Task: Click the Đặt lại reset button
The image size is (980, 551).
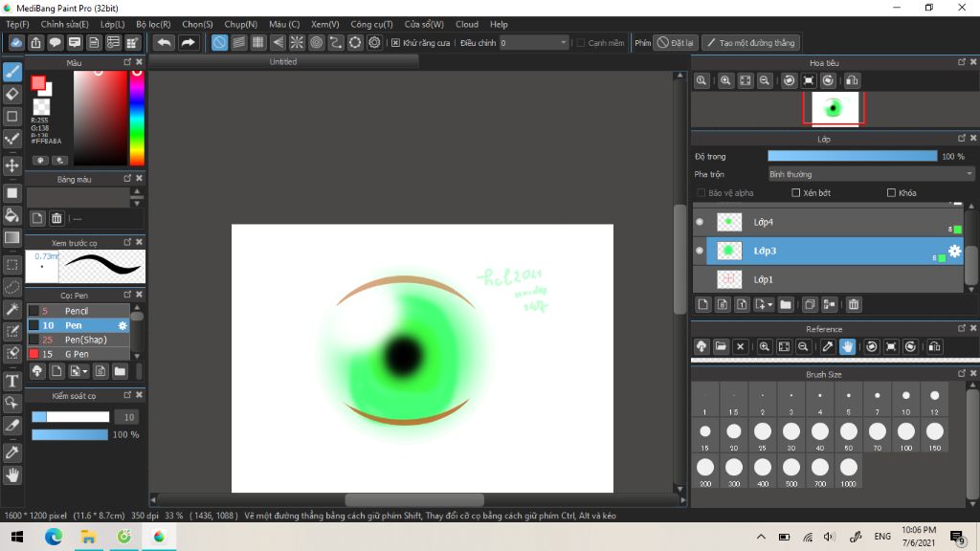Action: (675, 42)
